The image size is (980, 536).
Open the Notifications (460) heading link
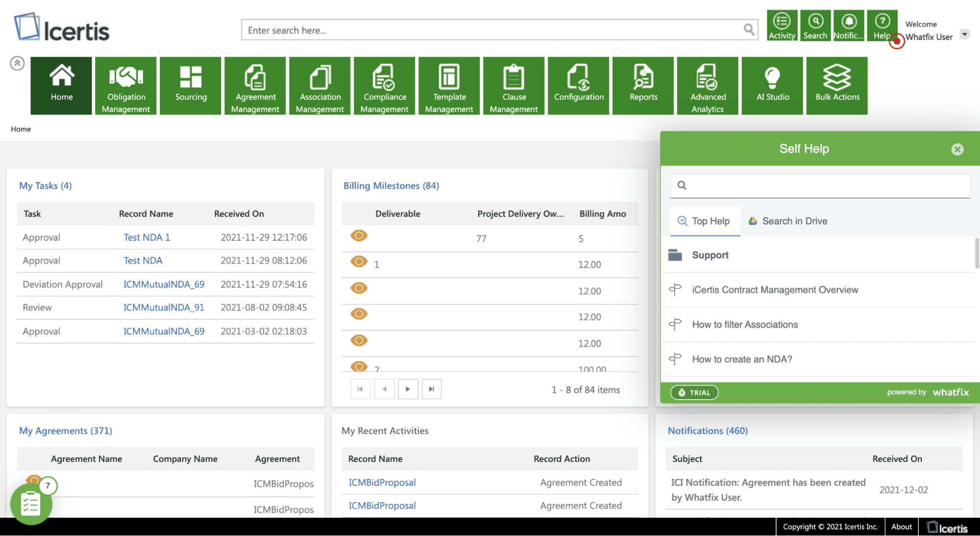tap(708, 431)
